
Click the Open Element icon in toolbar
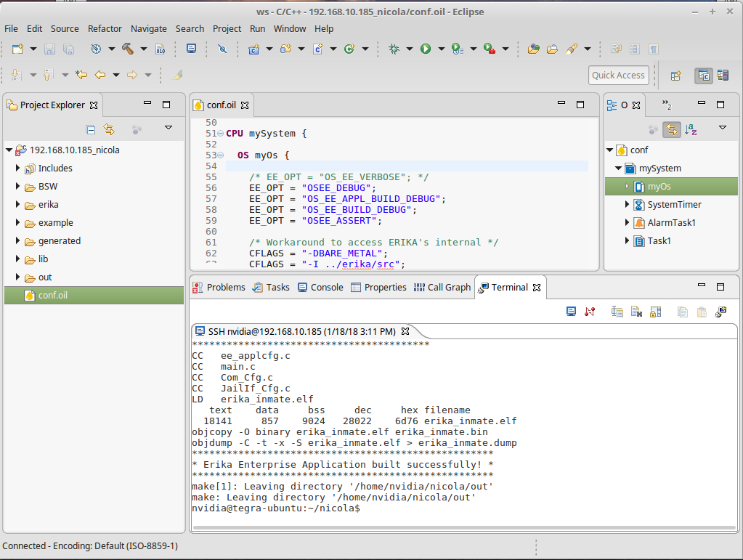tap(534, 49)
